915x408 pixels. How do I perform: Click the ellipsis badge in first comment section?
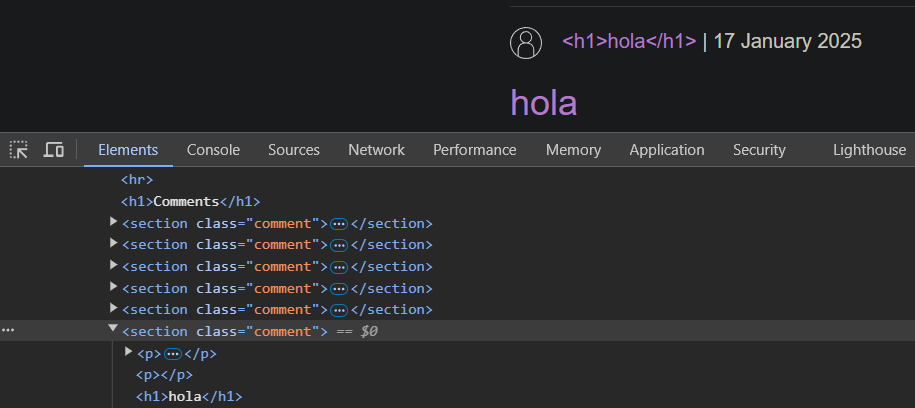339,224
